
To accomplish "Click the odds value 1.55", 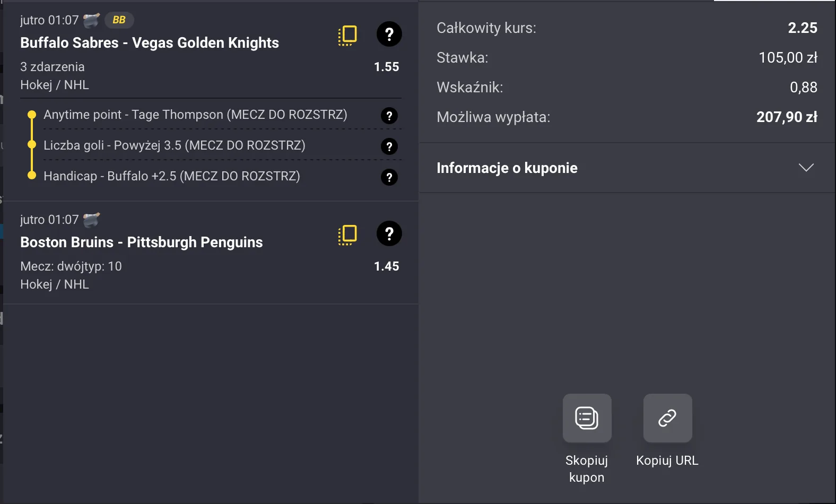I will click(387, 67).
